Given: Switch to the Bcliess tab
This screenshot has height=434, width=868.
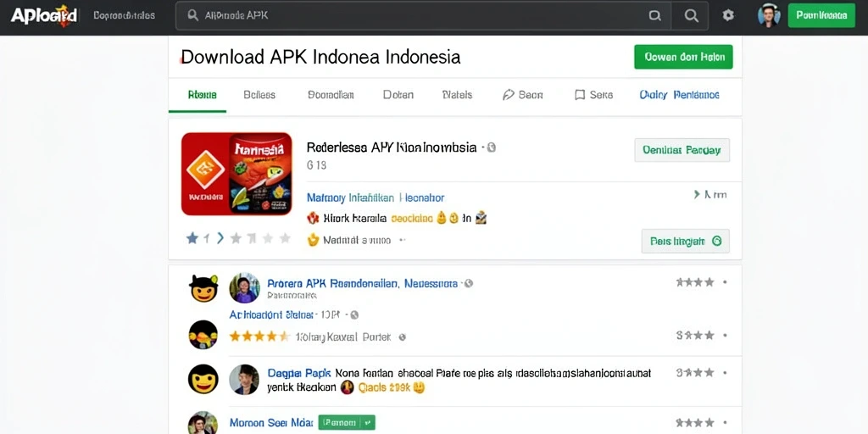Looking at the screenshot, I should [259, 95].
